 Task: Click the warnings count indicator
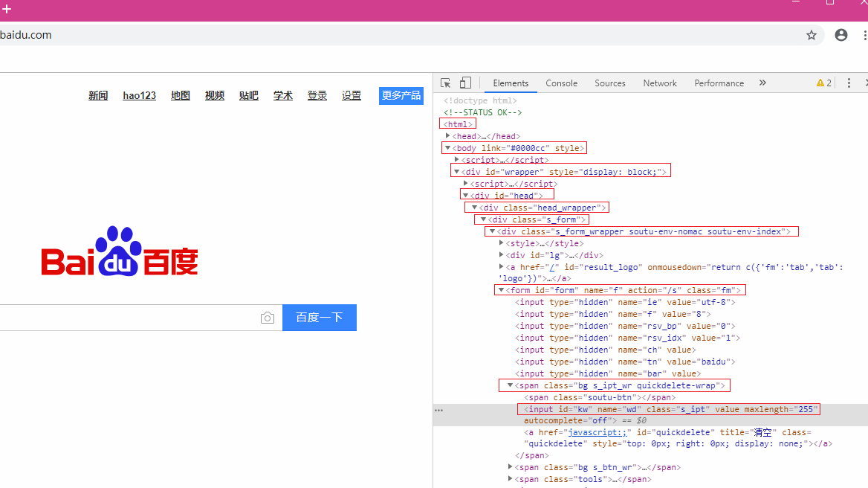click(x=823, y=83)
